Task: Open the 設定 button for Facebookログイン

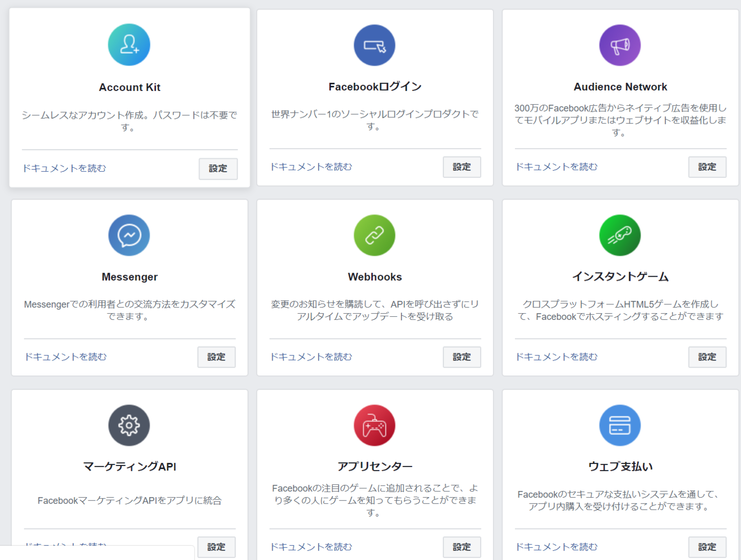Action: [462, 167]
